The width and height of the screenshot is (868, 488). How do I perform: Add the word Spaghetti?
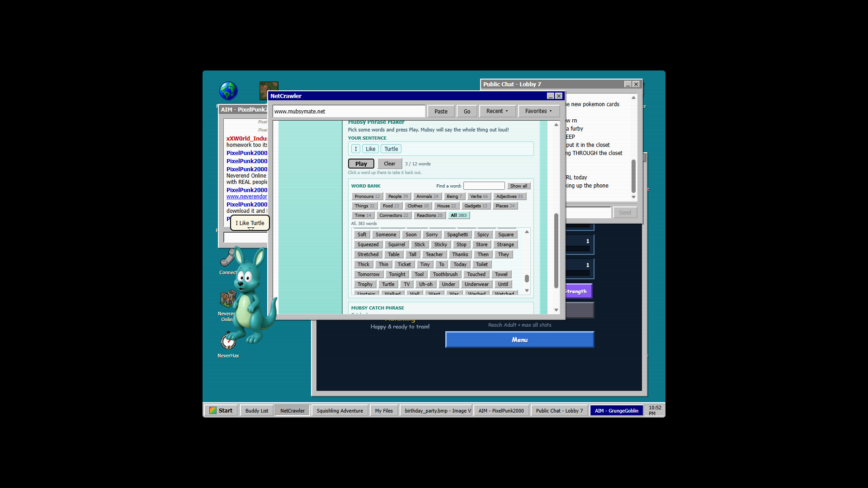[457, 235]
